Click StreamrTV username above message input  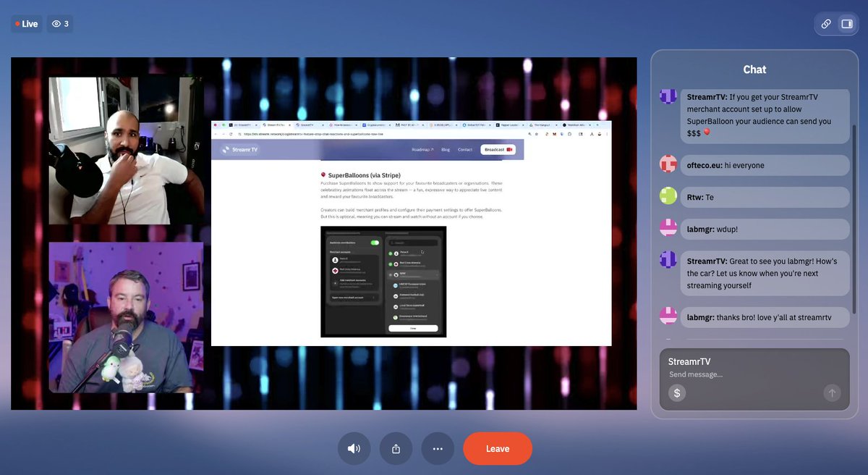689,361
